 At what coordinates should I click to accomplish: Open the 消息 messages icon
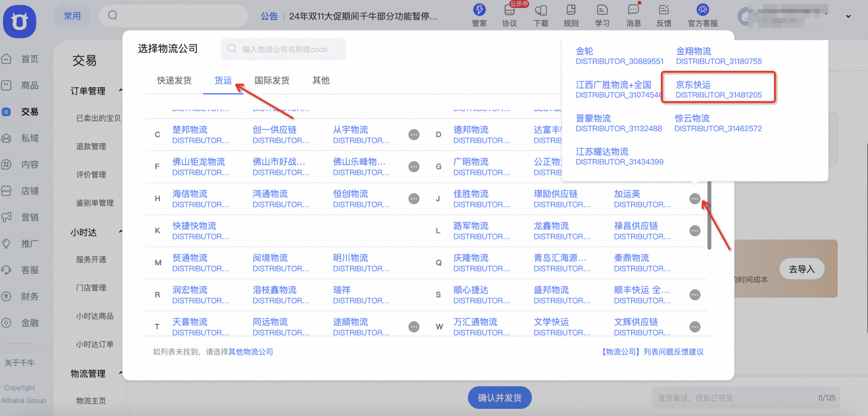[633, 15]
